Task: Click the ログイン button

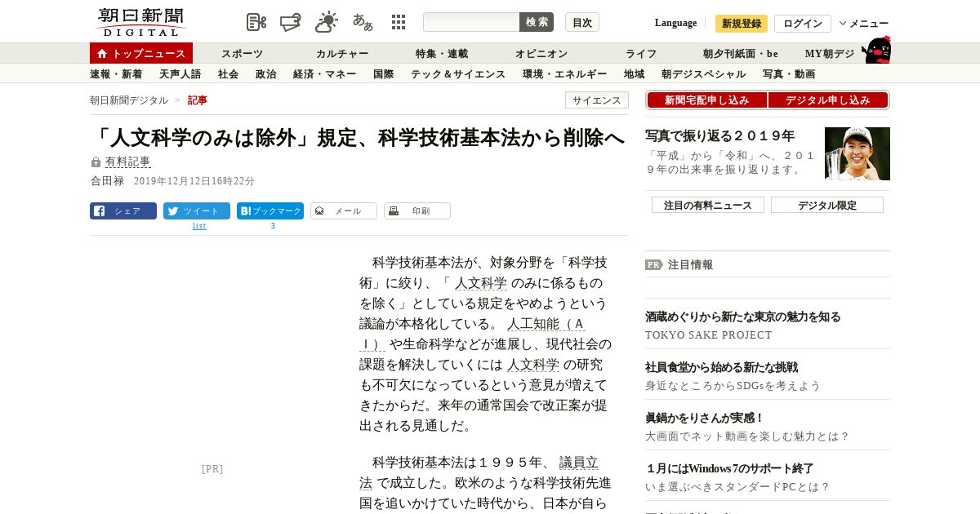Action: (x=803, y=24)
